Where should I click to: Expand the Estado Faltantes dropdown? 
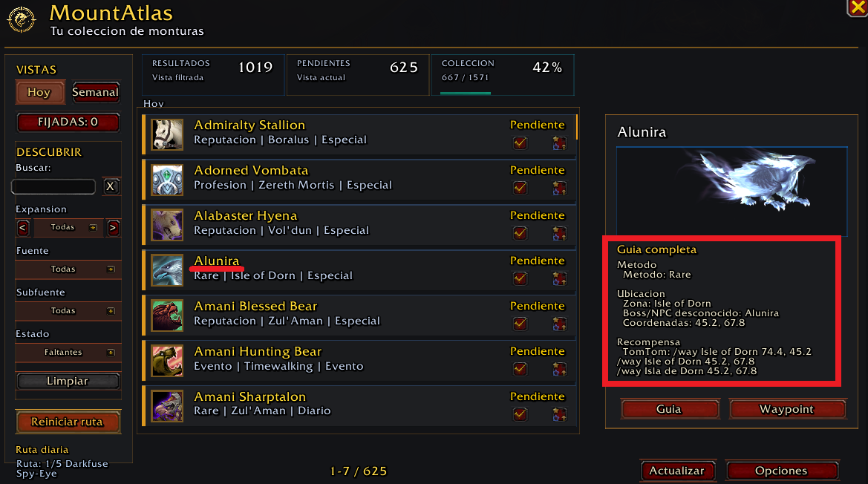68,353
